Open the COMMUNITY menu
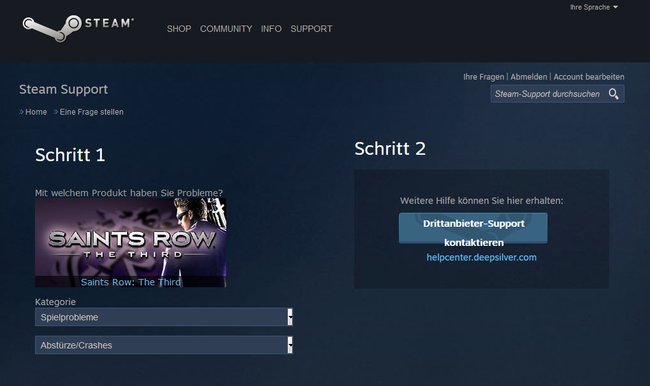This screenshot has width=650, height=386. pyautogui.click(x=226, y=29)
